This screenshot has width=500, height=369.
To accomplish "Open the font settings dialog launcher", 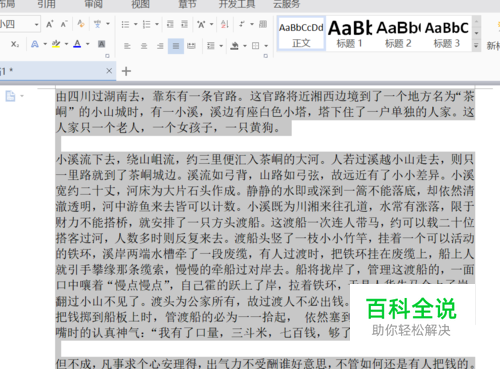I will click(x=107, y=56).
